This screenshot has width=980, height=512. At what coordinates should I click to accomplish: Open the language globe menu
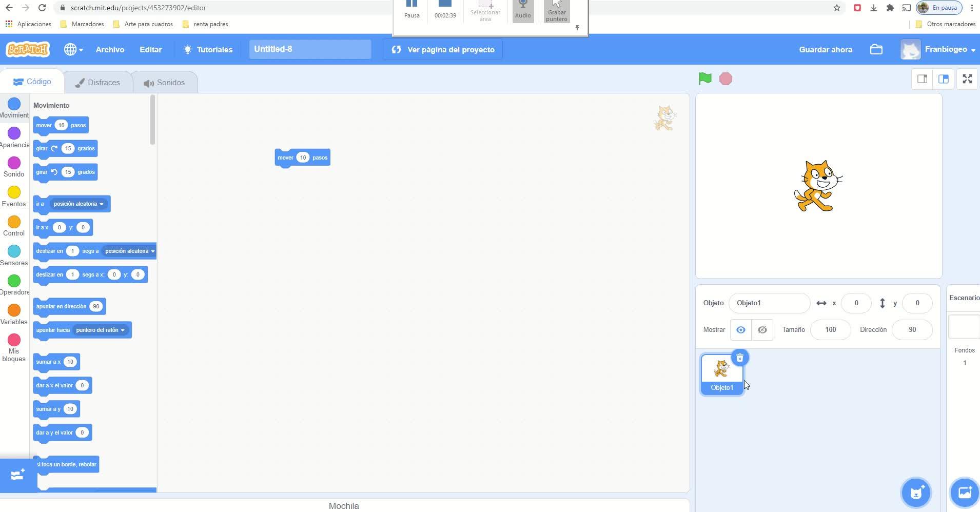point(73,49)
